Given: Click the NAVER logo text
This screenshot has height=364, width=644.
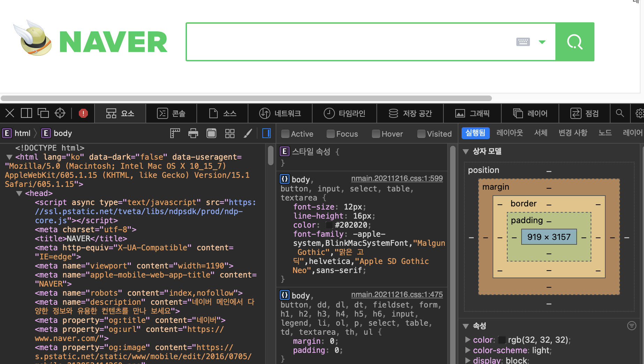Looking at the screenshot, I should [x=113, y=42].
